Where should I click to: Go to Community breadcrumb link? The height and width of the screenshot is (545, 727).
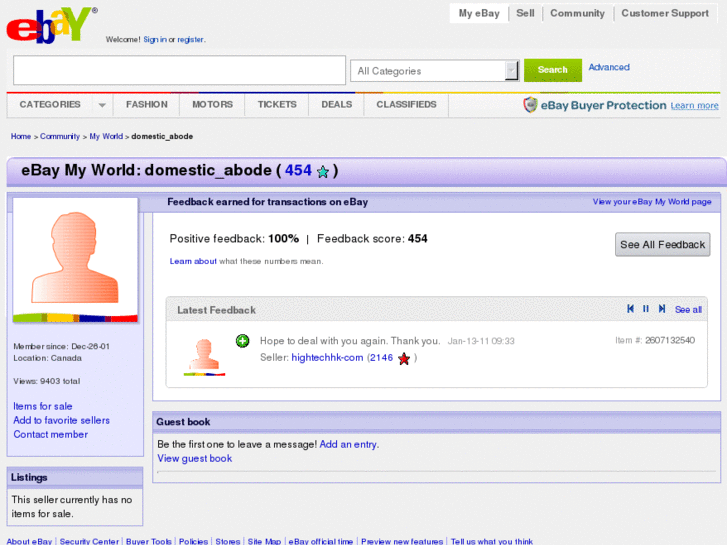point(60,136)
